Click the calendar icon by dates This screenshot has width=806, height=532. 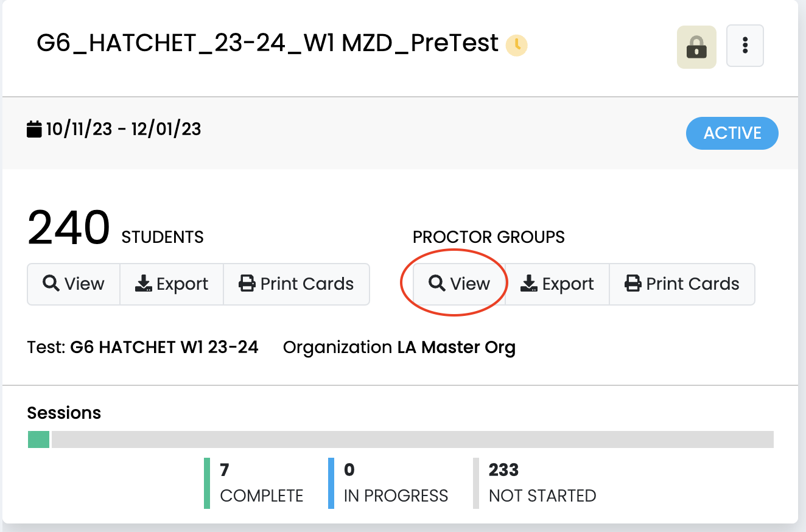[x=35, y=129]
